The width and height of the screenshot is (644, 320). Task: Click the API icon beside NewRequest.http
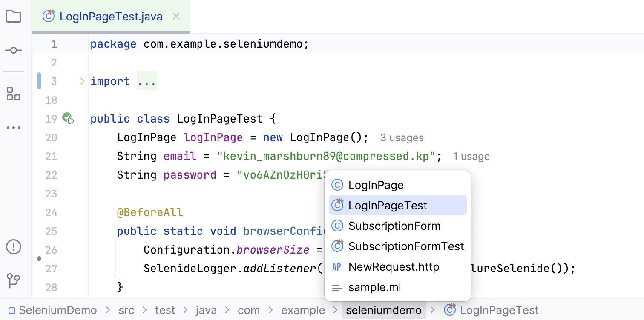(337, 267)
